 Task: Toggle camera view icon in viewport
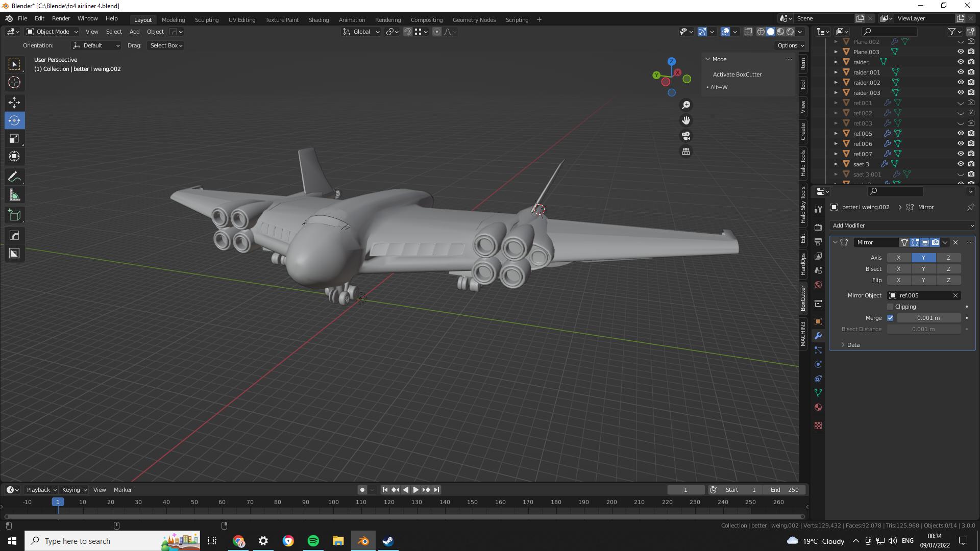tap(686, 136)
